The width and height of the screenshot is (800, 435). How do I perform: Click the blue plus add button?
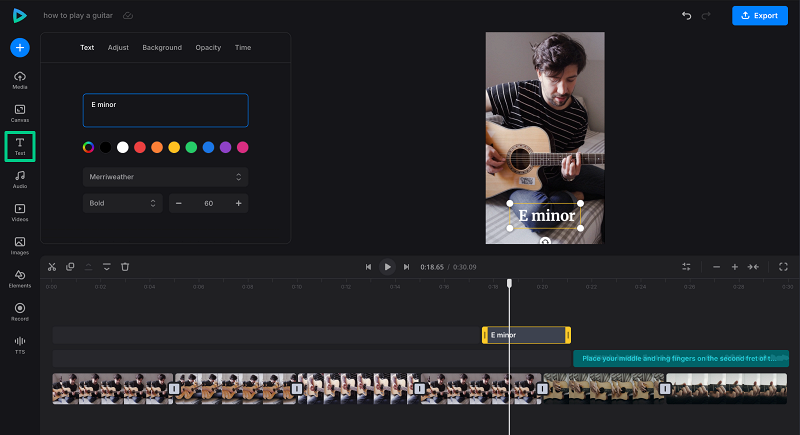[x=20, y=47]
